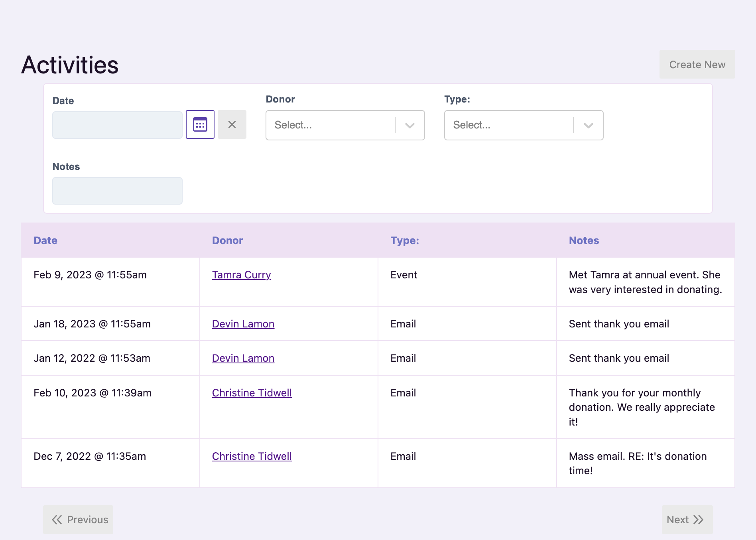
Task: Click the Notes column header
Action: coord(584,240)
